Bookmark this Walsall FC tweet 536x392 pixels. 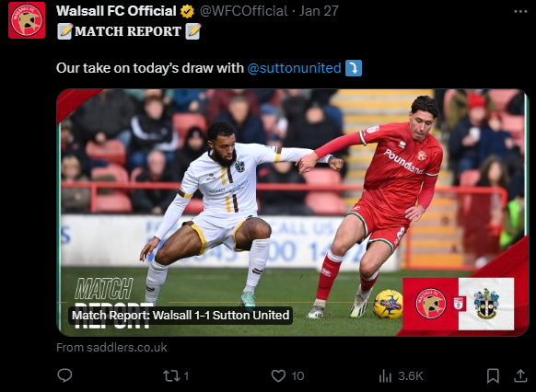pos(493,376)
